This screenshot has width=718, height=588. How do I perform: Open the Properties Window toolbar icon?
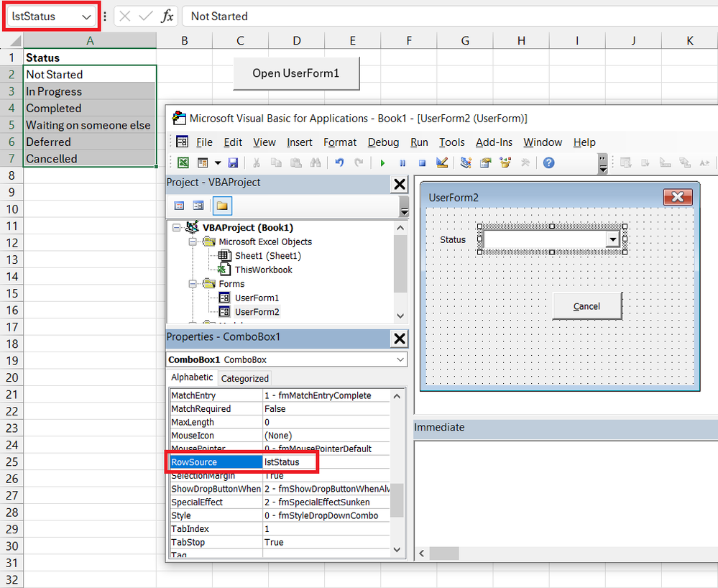click(x=486, y=162)
